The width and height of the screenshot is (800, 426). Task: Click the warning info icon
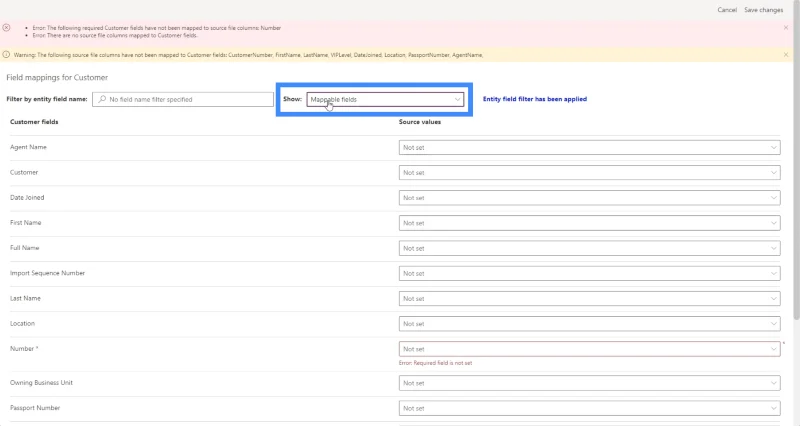tap(6, 55)
